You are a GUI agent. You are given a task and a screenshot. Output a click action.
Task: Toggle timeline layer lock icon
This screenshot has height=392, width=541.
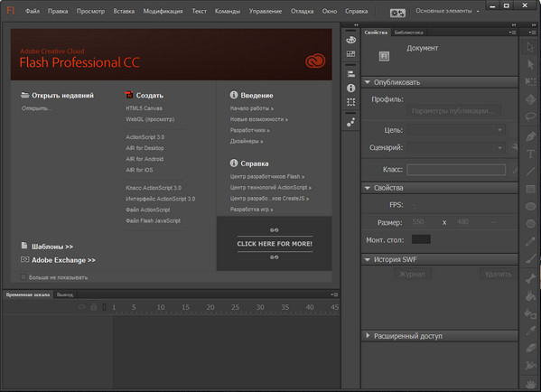(94, 307)
